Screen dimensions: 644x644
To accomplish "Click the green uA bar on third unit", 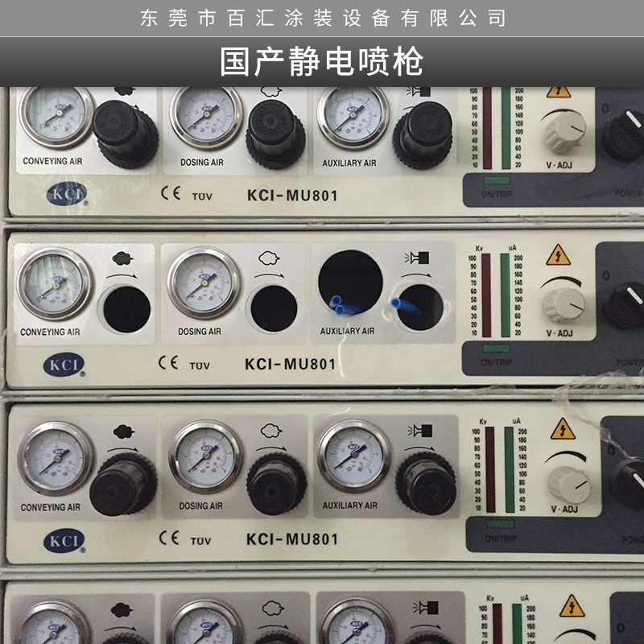I will click(x=510, y=469).
